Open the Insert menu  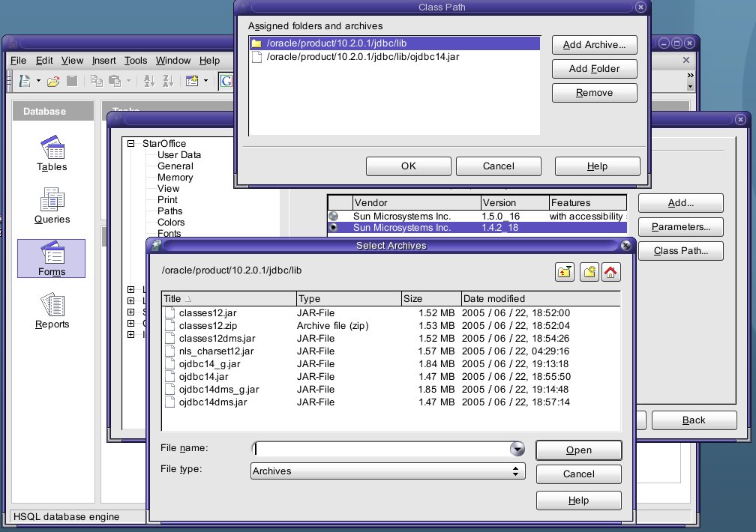(x=104, y=61)
